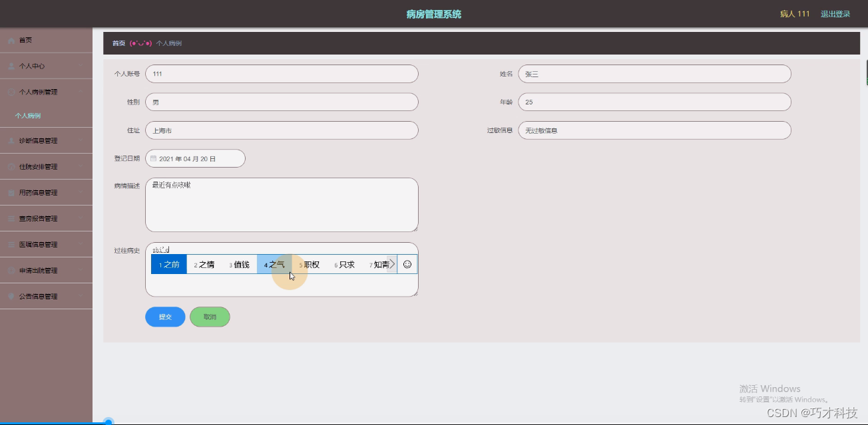Click the home icon beside 首页
Screen dimensions: 868x425
point(11,40)
